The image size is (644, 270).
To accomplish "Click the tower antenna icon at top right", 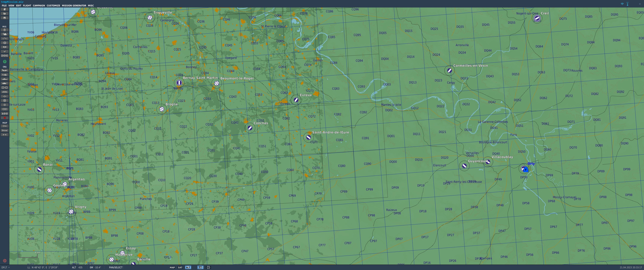I will (x=628, y=4).
